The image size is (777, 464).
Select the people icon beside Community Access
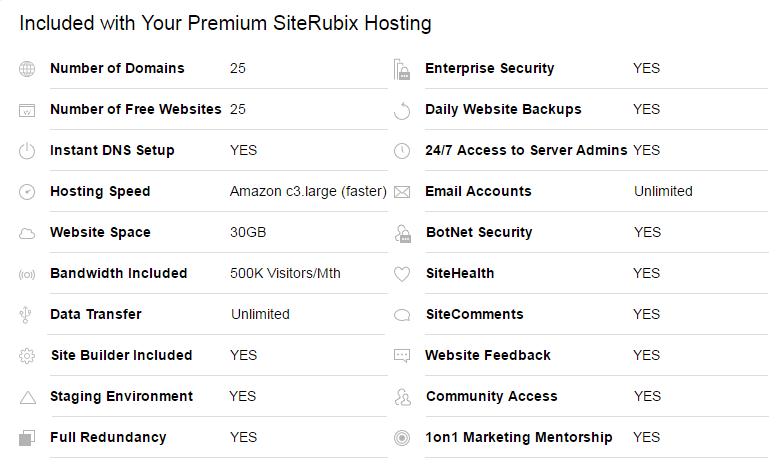[x=402, y=397]
